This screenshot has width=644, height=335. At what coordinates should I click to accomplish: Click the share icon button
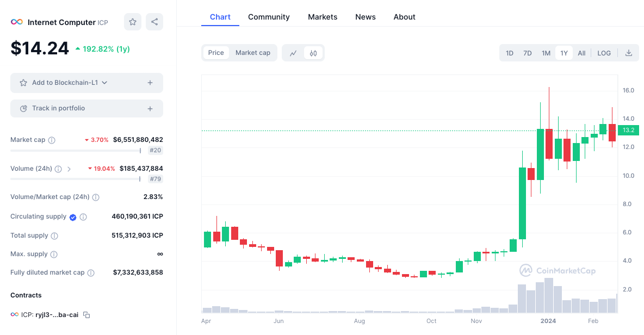(154, 22)
